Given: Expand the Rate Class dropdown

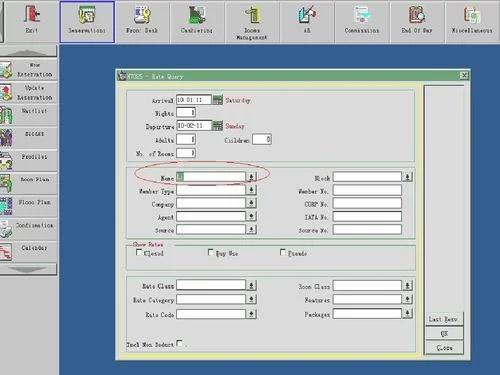Looking at the screenshot, I should pos(251,285).
